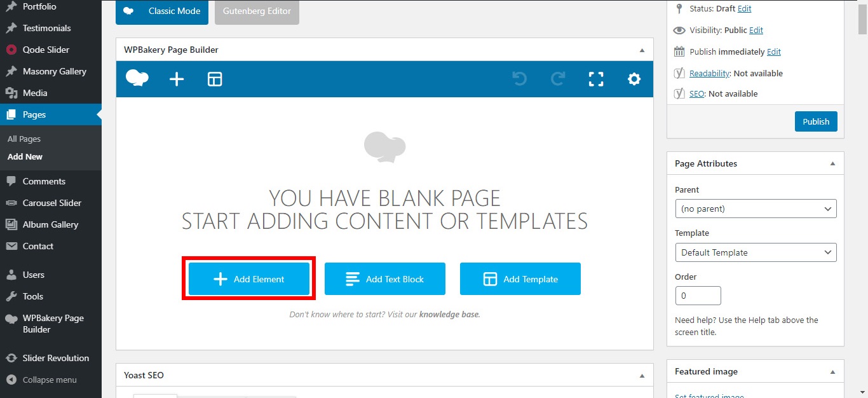
Task: Open templates icon in builder toolbar
Action: coord(215,79)
